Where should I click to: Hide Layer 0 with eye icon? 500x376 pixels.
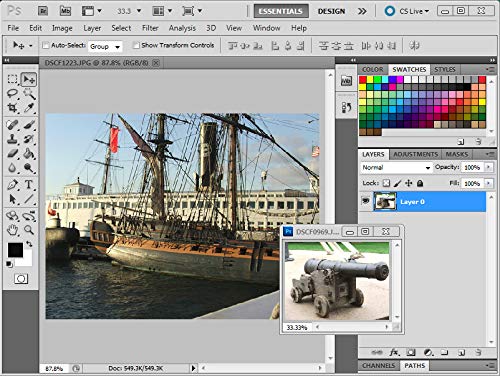[x=366, y=201]
